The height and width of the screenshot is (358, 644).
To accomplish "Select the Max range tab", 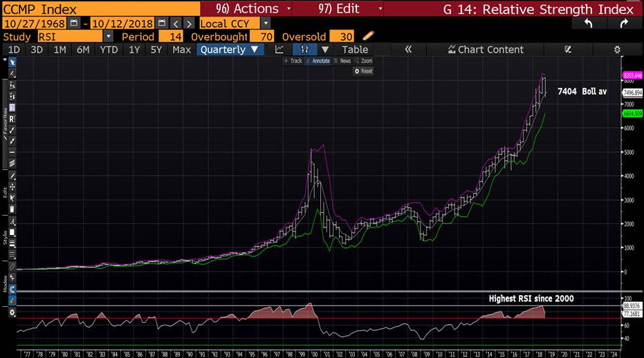I will pos(181,50).
